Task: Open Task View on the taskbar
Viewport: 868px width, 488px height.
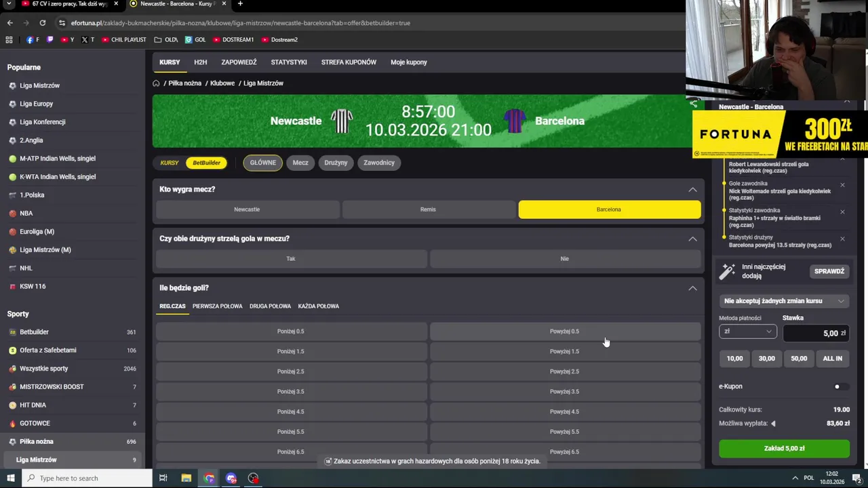Action: point(163,478)
